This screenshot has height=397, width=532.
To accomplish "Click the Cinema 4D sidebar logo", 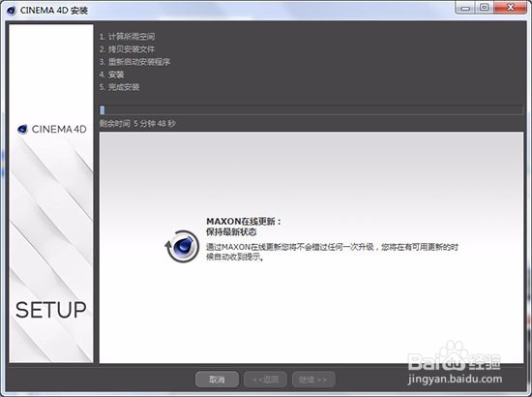I will pos(52,129).
